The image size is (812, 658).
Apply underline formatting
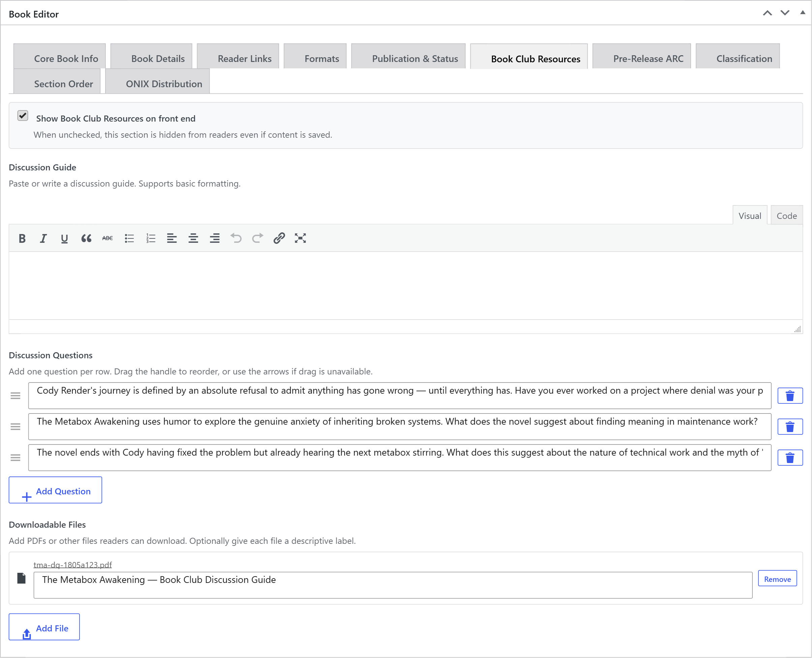point(64,238)
